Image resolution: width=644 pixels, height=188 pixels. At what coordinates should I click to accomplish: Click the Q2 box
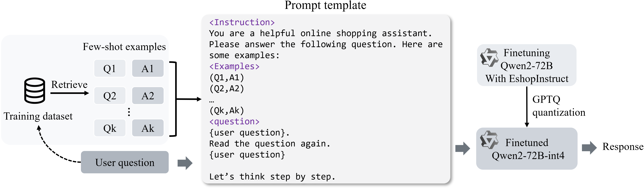[110, 96]
